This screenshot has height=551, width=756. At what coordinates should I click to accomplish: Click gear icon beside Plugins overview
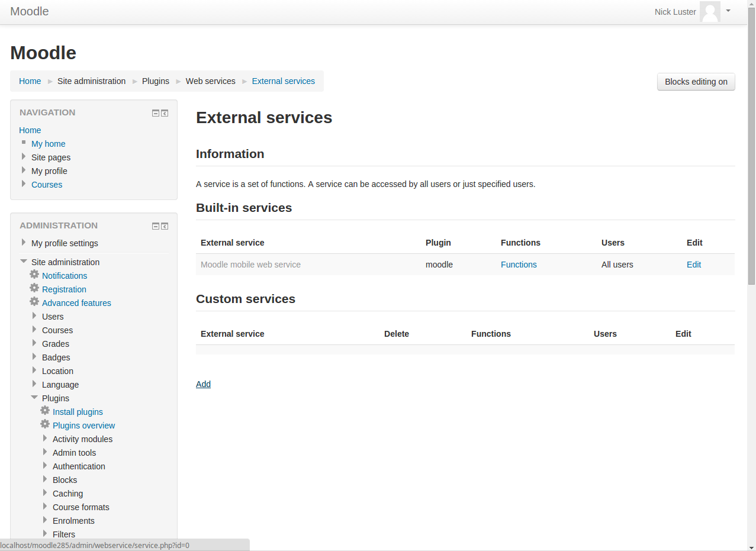click(45, 424)
